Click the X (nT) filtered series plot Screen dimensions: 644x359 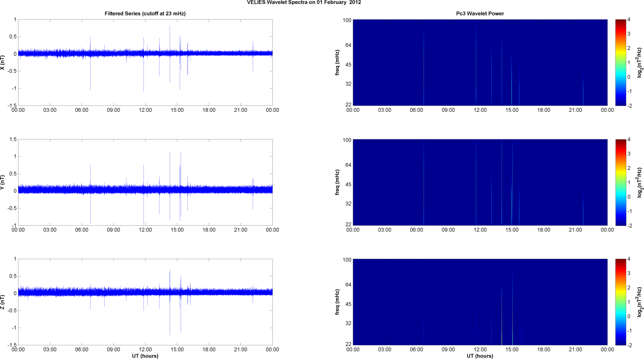[x=145, y=62]
